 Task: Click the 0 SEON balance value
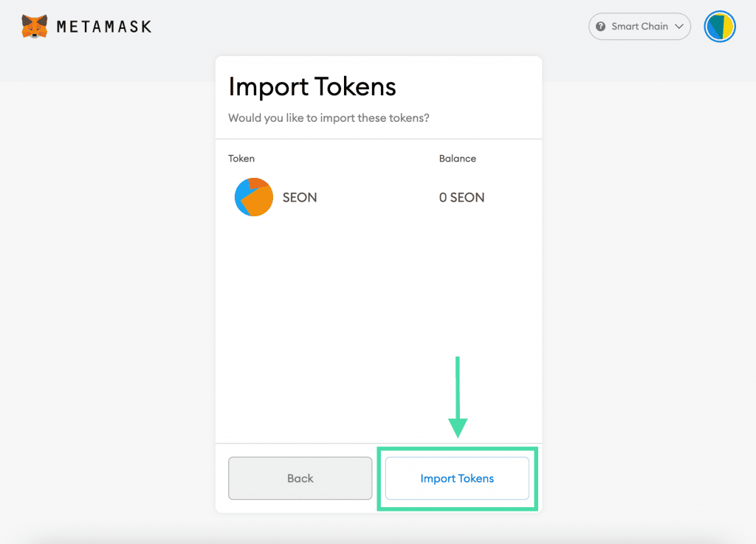461,198
